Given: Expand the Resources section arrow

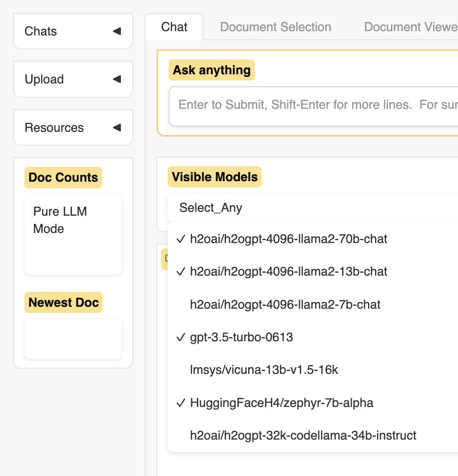Looking at the screenshot, I should [117, 127].
